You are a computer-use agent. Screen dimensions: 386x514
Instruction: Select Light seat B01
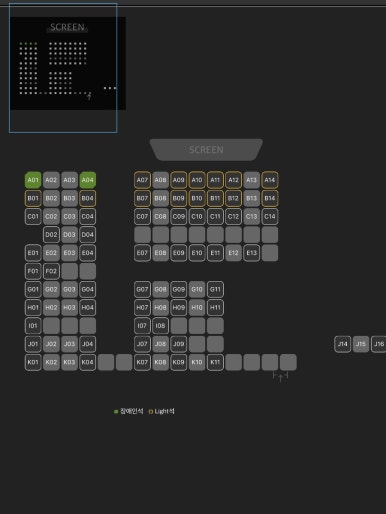coord(33,198)
